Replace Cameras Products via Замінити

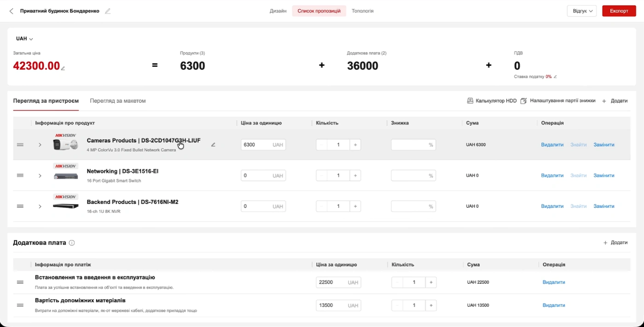[x=604, y=145]
